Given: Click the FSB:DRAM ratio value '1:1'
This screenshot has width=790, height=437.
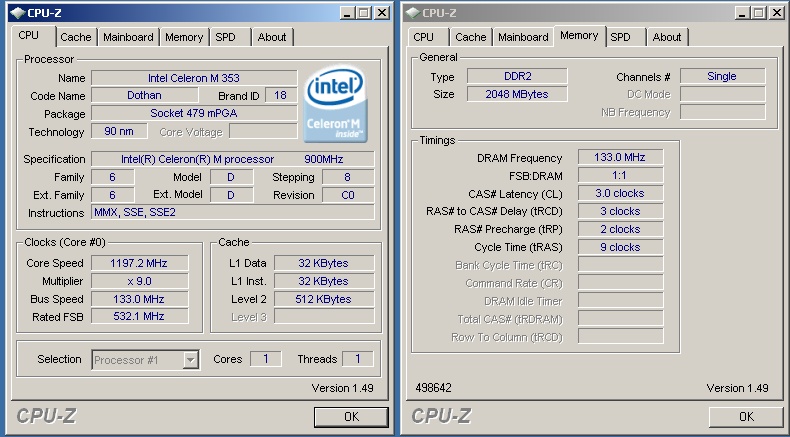Looking at the screenshot, I should (620, 175).
